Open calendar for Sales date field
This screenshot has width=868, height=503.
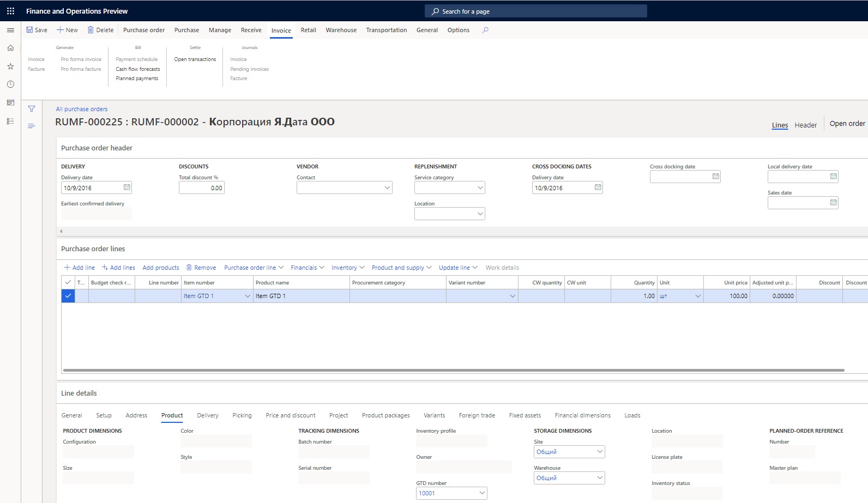[x=834, y=203]
